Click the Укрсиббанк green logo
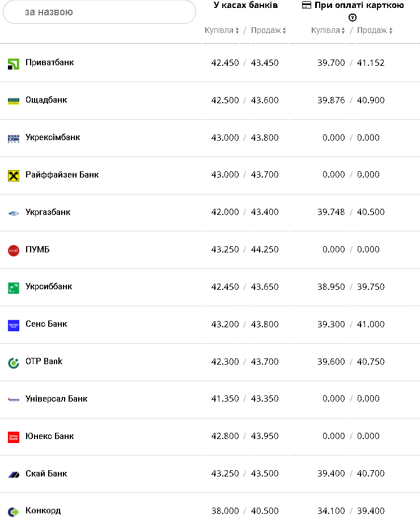This screenshot has width=420, height=519. click(x=14, y=288)
